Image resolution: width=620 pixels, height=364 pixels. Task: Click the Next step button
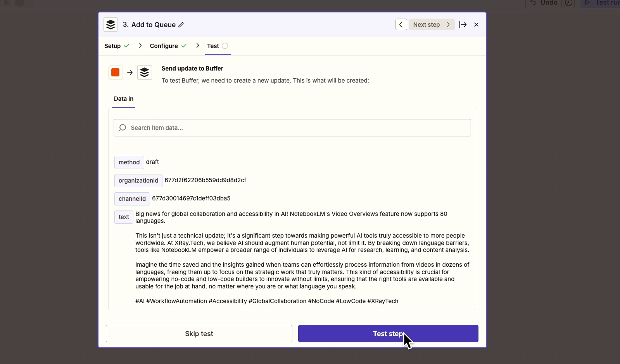[x=432, y=24]
